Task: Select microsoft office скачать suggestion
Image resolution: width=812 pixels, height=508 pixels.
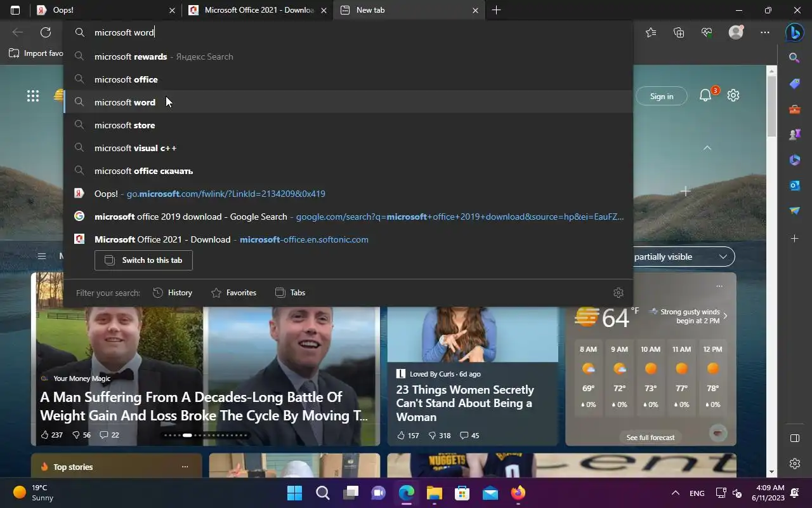Action: pos(348,171)
